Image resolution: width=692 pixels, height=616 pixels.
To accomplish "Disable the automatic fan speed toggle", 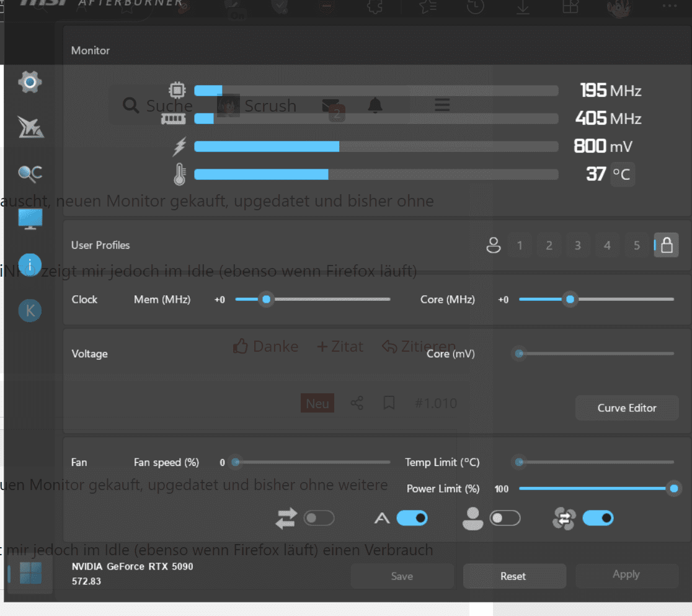I will pyautogui.click(x=412, y=518).
